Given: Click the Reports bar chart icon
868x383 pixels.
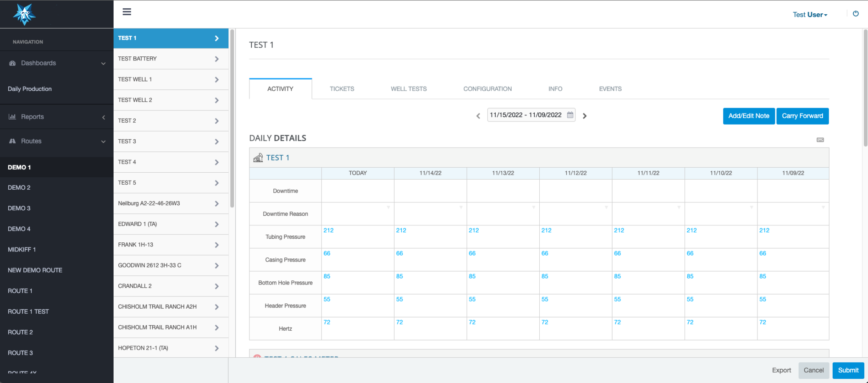Looking at the screenshot, I should (12, 117).
